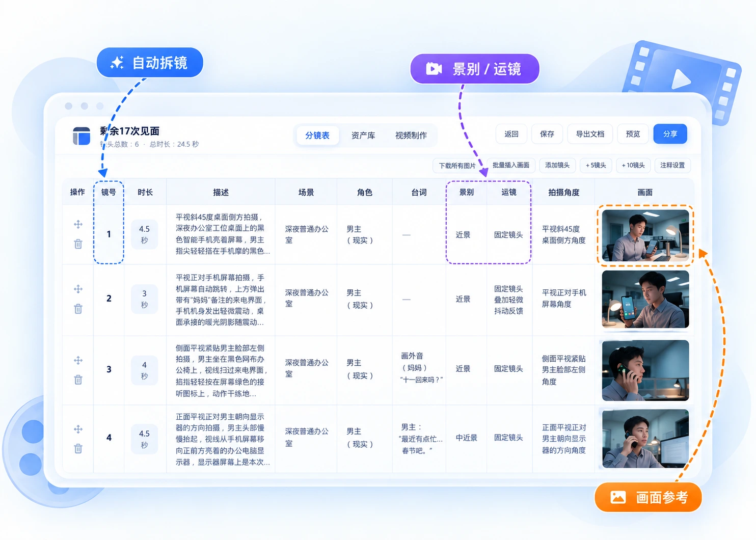Delete shot 3 using its trash icon
Viewport: 756px width, 540px height.
tap(78, 380)
